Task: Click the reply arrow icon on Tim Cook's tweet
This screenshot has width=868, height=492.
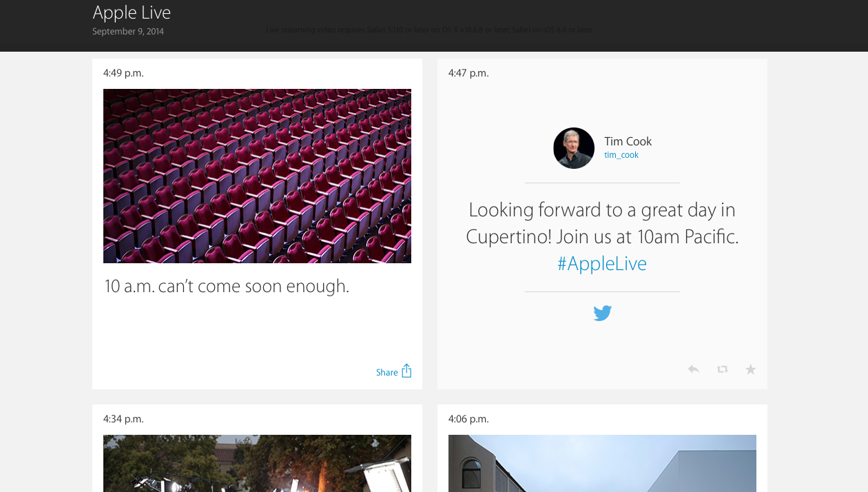Action: (x=694, y=369)
